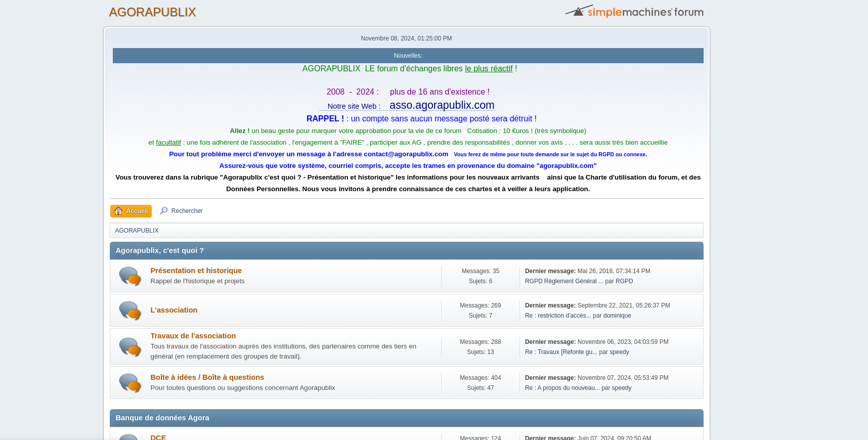Click the "Messages: 269" count text

[480, 305]
